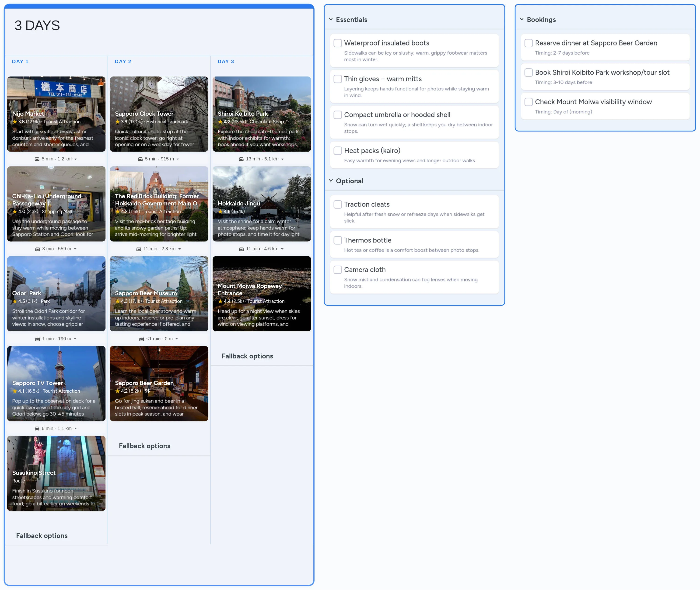
Task: Check the Waterproof insulated boots item
Action: coord(337,43)
